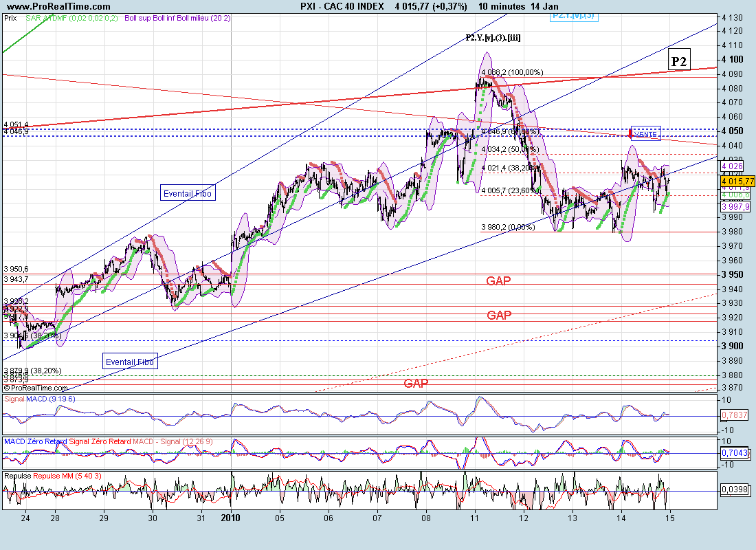This screenshot has width=756, height=550.
Task: Click the 4 051,4 horizontal level label
Action: [16, 125]
